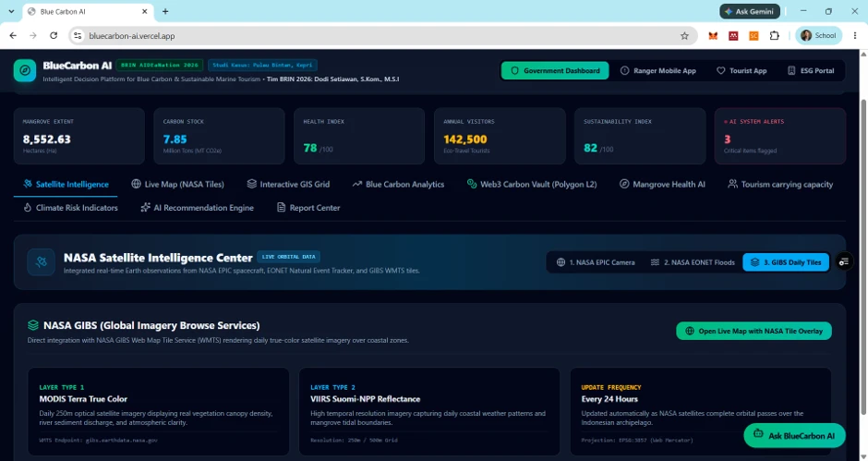The height and width of the screenshot is (461, 868).
Task: Open Climate Risk Indicators tab
Action: coord(70,208)
